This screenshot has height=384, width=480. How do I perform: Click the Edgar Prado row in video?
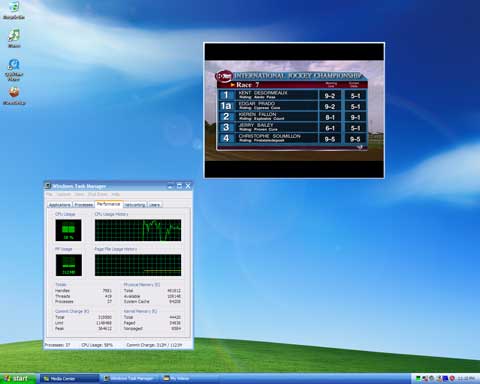[x=293, y=106]
